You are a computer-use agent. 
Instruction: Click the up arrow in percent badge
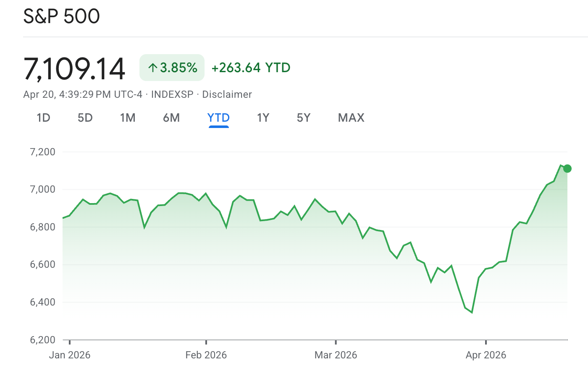coord(152,68)
